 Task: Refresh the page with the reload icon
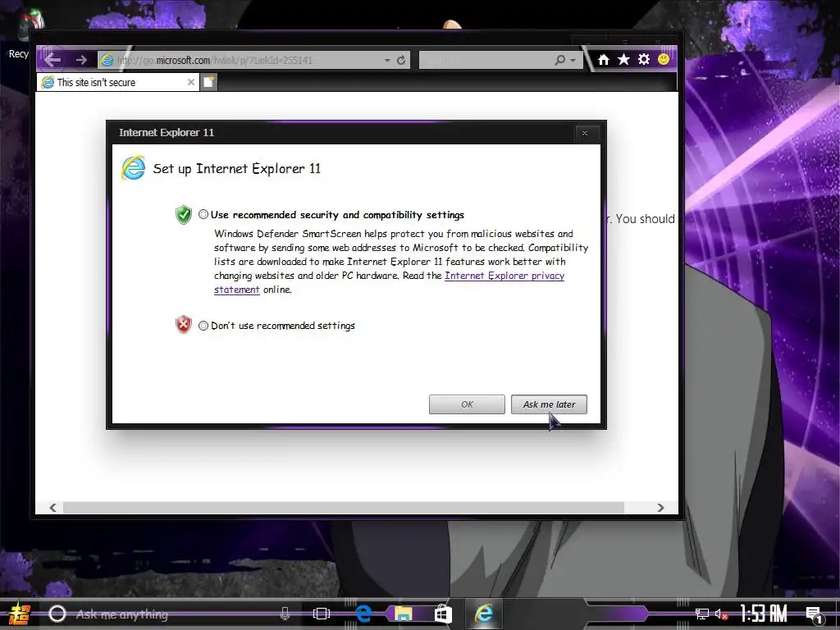click(401, 60)
